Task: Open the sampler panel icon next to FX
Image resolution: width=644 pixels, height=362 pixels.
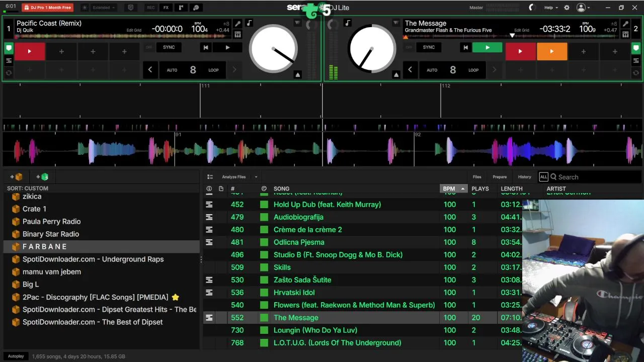Action: [x=181, y=8]
